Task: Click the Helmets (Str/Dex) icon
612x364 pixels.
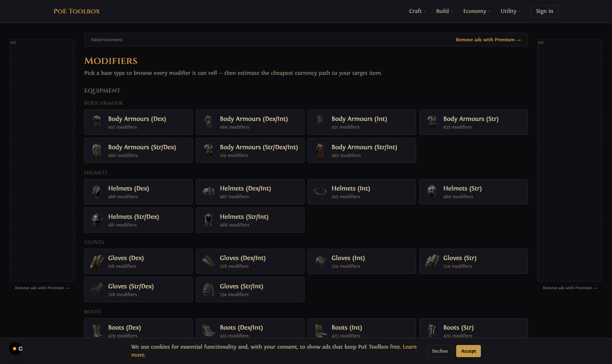Action: 97,220
